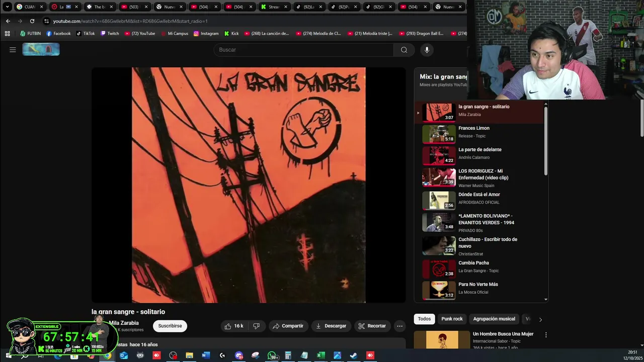
Task: Open the Instagram bookmark
Action: 206,34
